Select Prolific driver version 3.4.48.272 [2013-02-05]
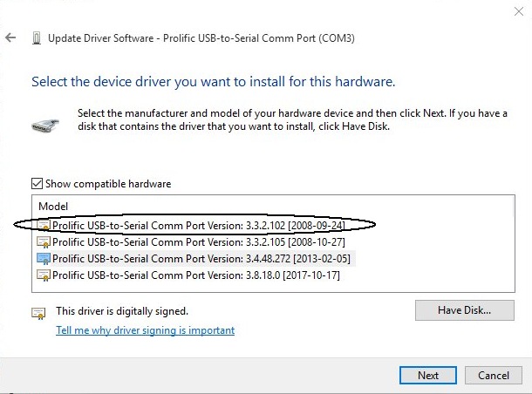Screen dimensions: 532x394 pyautogui.click(x=201, y=259)
